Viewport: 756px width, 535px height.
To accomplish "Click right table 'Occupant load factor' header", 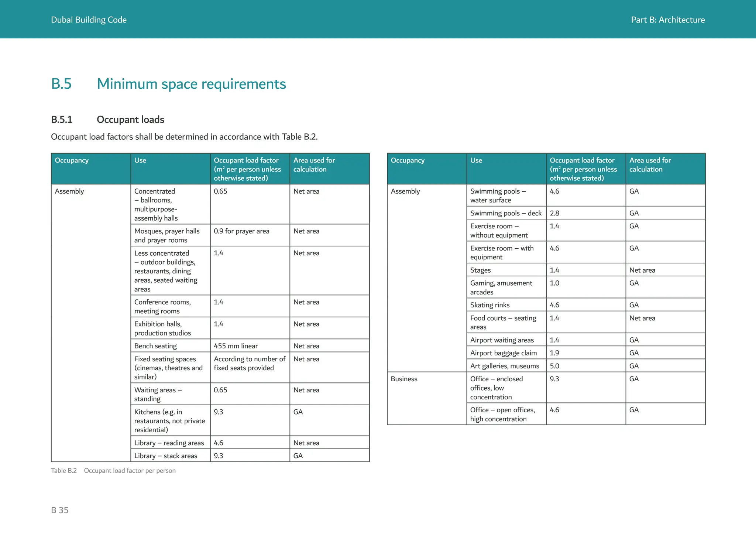I will coord(583,169).
